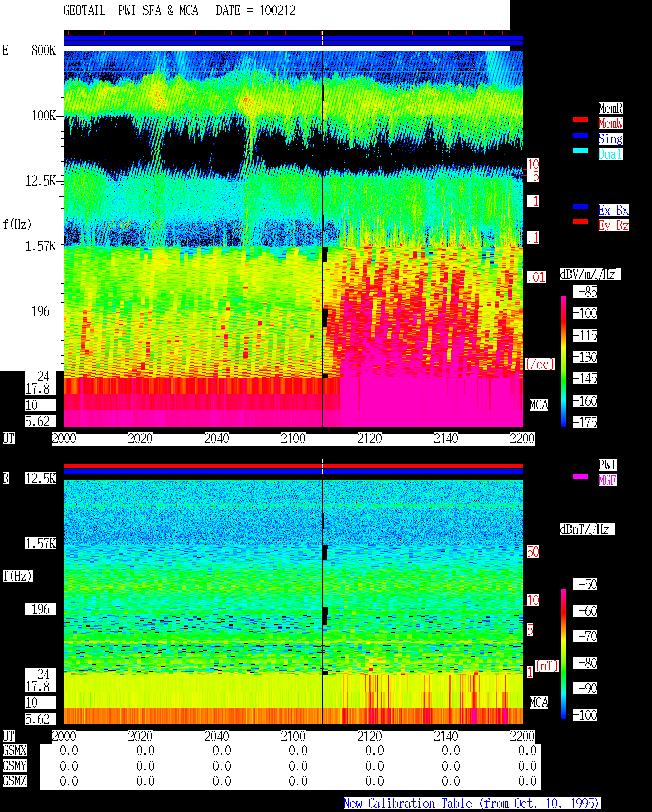Click the 'GSMY' row label

(x=14, y=766)
